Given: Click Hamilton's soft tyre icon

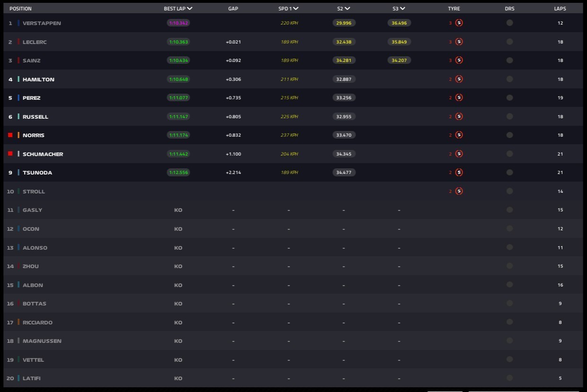Looking at the screenshot, I should (459, 79).
